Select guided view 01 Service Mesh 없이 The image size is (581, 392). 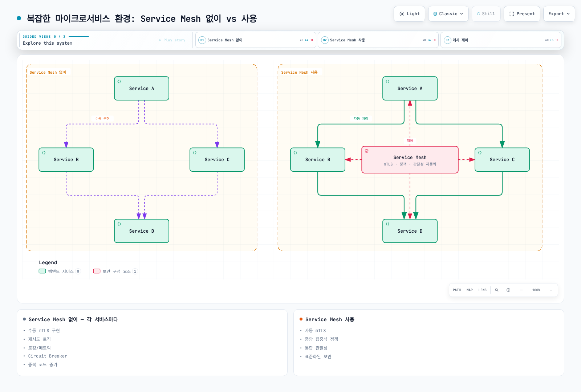tap(256, 40)
